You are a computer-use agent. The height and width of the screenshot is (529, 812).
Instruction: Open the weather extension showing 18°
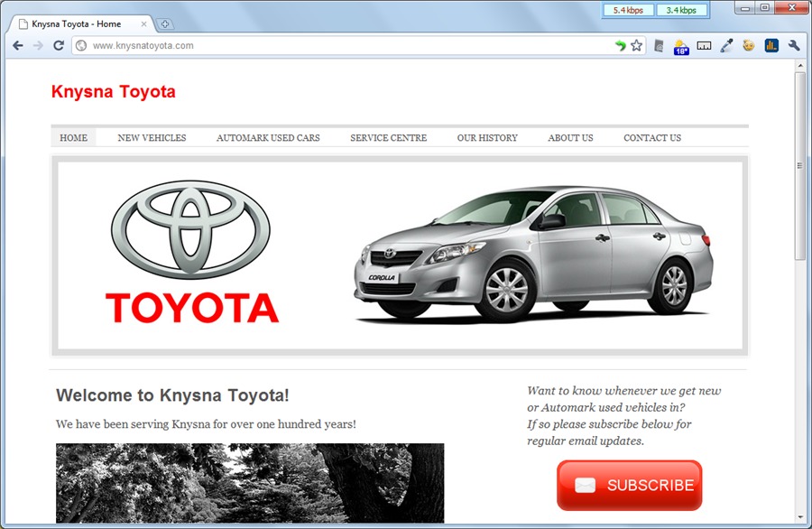[681, 47]
